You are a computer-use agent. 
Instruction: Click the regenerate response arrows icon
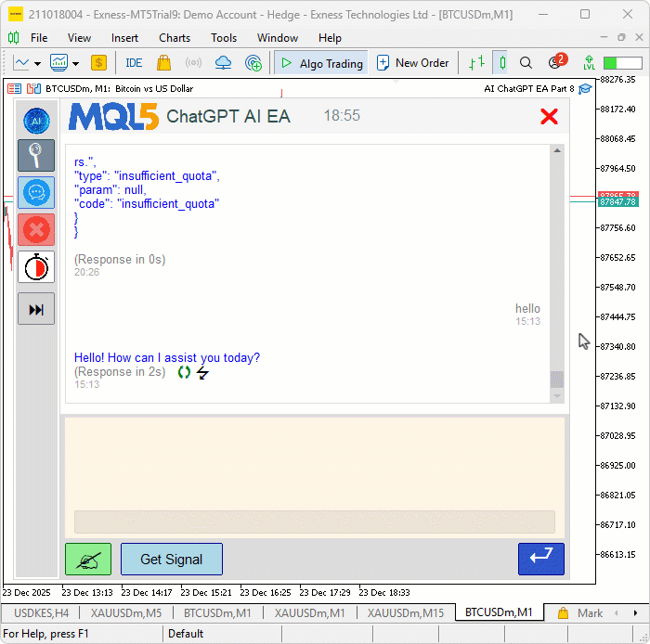point(184,372)
